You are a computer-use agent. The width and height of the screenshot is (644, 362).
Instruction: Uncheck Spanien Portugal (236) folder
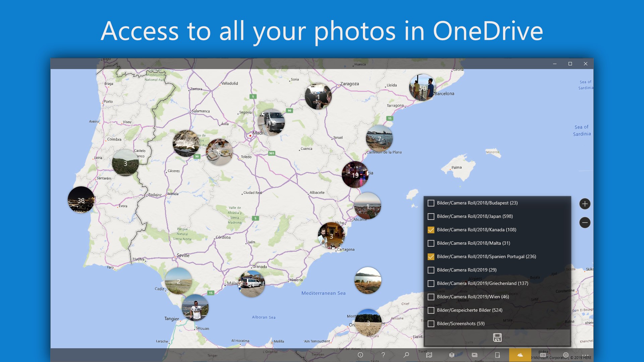point(431,257)
